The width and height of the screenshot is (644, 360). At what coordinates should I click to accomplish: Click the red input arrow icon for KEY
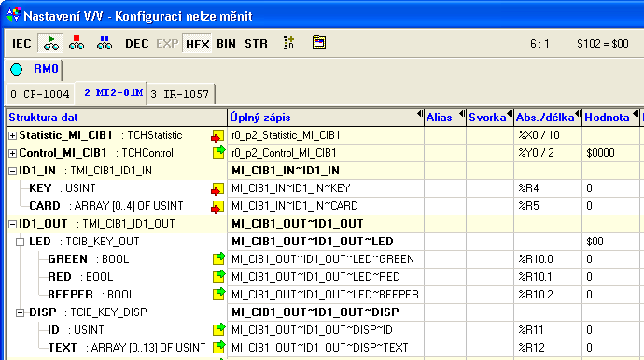[217, 188]
